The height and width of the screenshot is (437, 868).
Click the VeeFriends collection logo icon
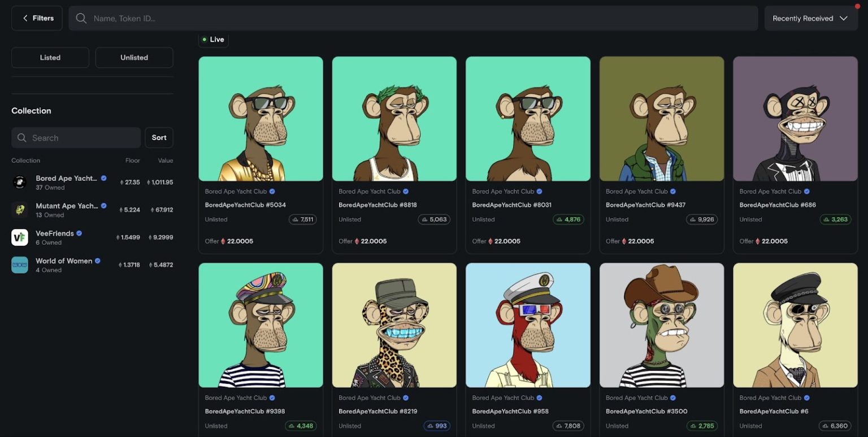(x=20, y=237)
